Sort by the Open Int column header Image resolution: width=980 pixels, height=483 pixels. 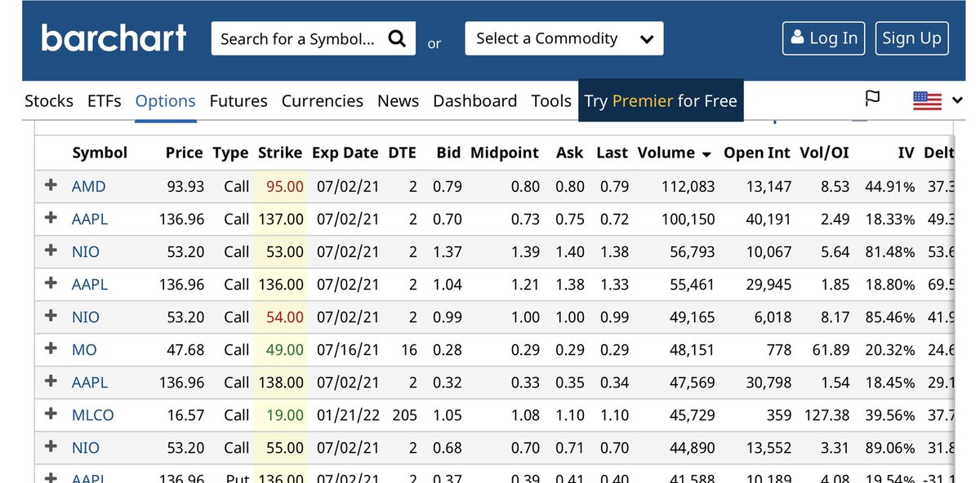click(x=757, y=153)
